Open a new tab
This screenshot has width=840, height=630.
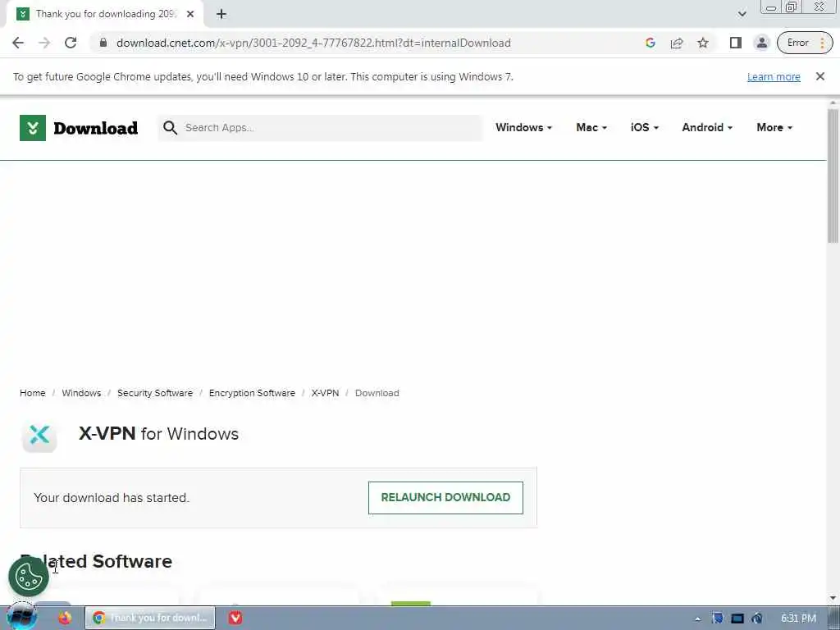[x=221, y=15]
